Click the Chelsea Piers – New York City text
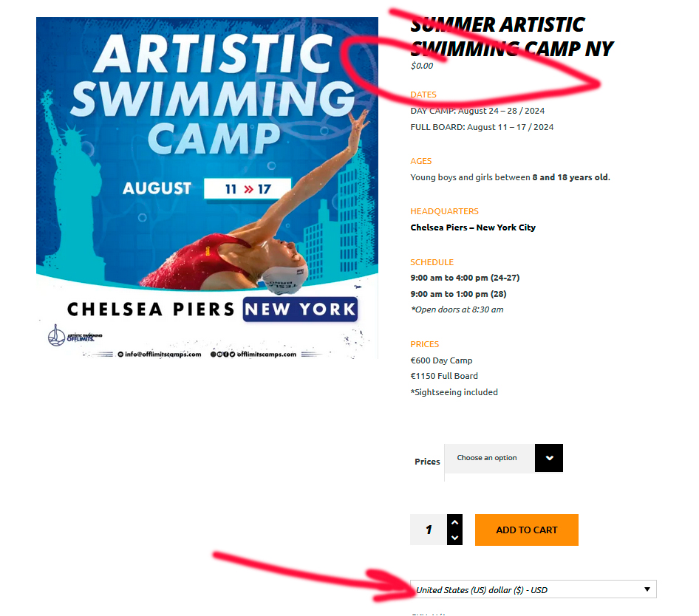 [473, 227]
